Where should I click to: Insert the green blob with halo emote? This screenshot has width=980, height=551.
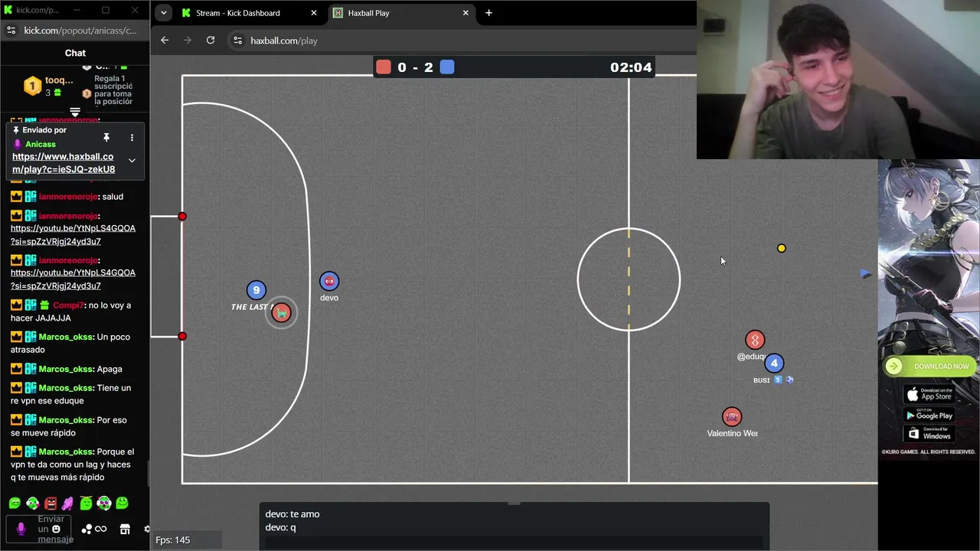pos(86,504)
